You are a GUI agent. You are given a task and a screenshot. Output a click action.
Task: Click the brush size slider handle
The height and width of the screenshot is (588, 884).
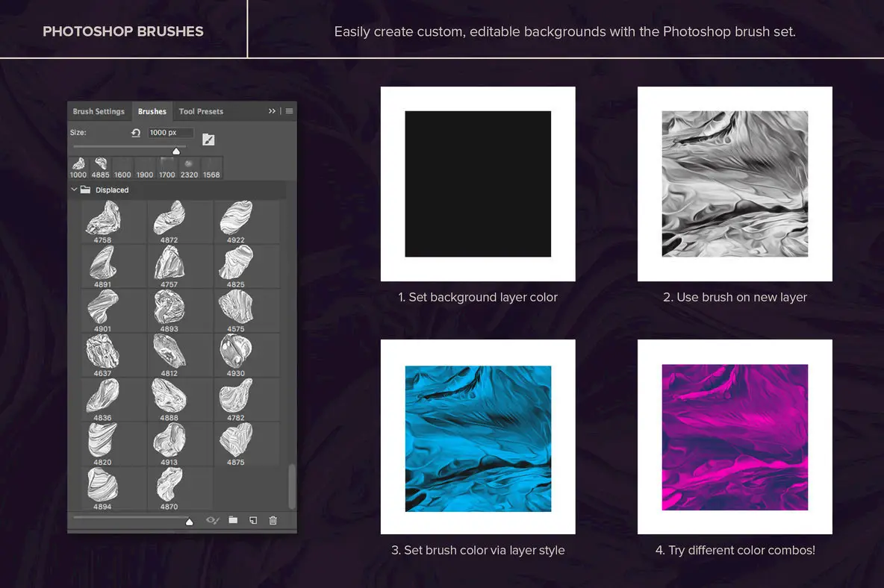click(176, 151)
